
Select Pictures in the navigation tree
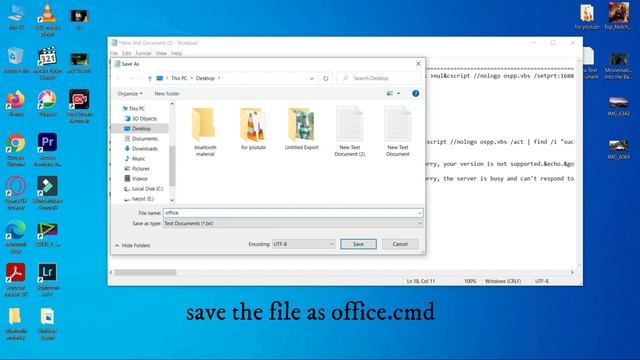coord(140,169)
